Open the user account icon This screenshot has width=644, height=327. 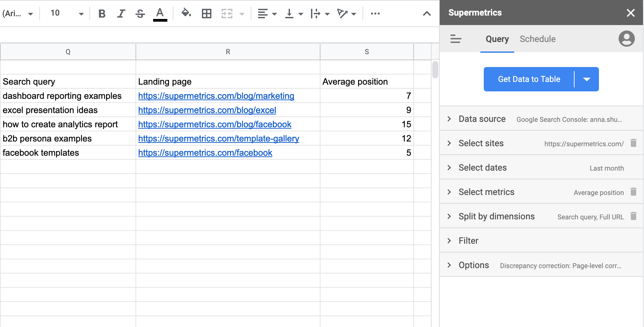(x=626, y=39)
